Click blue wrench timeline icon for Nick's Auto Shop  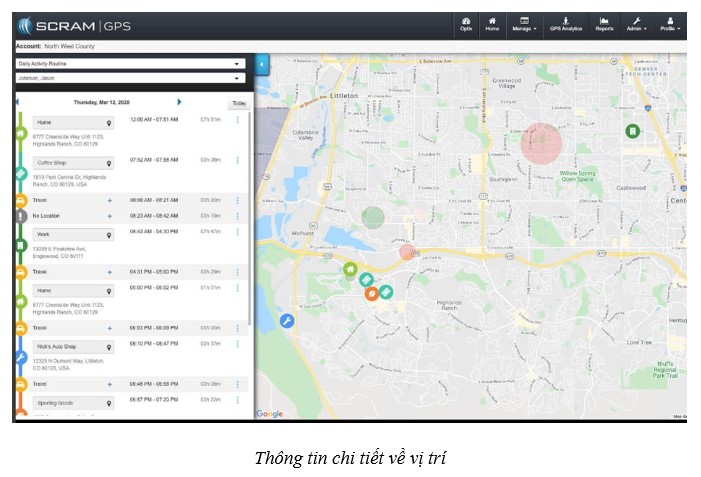(x=21, y=358)
